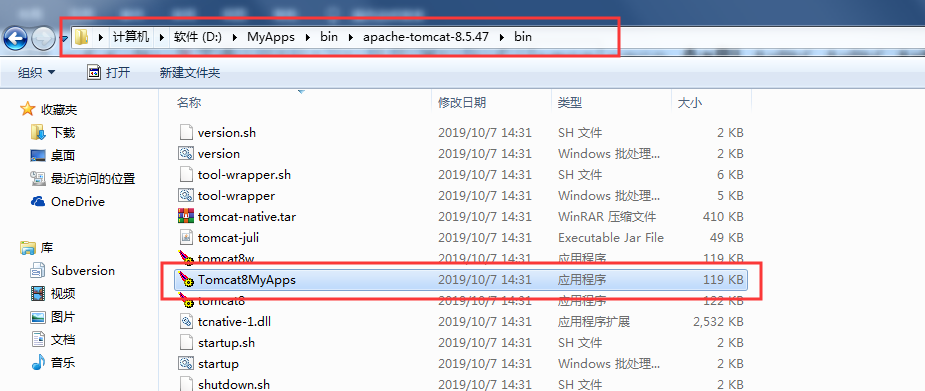The width and height of the screenshot is (925, 391).
Task: Sort by 修改日期 column header
Action: 462,103
